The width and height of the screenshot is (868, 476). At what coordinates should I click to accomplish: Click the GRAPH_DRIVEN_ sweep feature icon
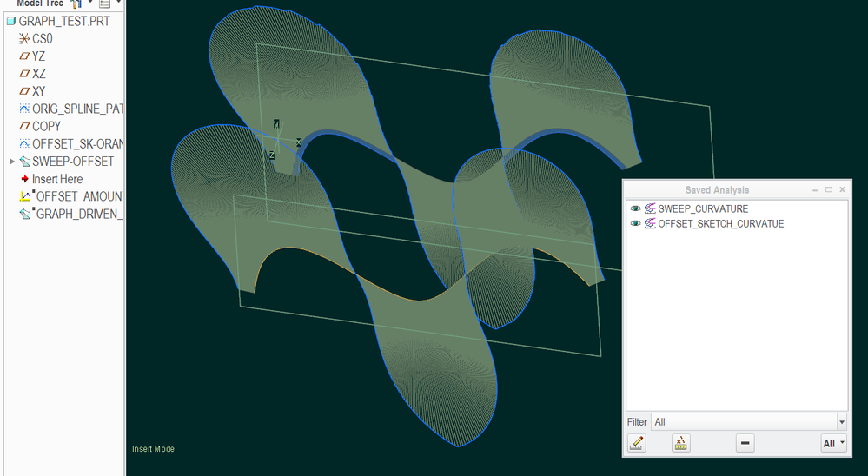pos(25,214)
